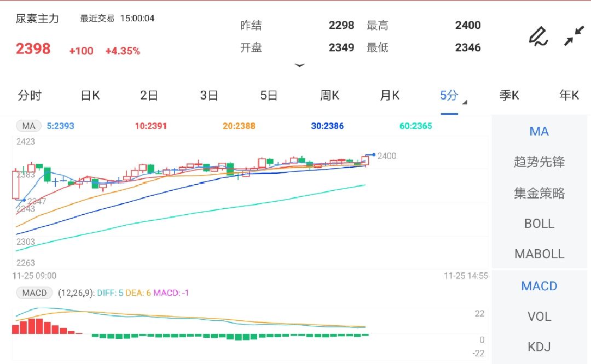Click the 2347 low price marker on chart
Screen dimensions: 591x364
(37, 201)
